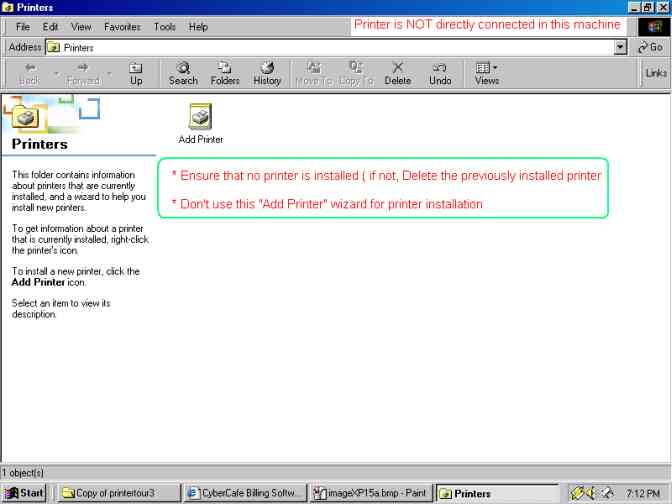Open the File menu

tap(23, 27)
